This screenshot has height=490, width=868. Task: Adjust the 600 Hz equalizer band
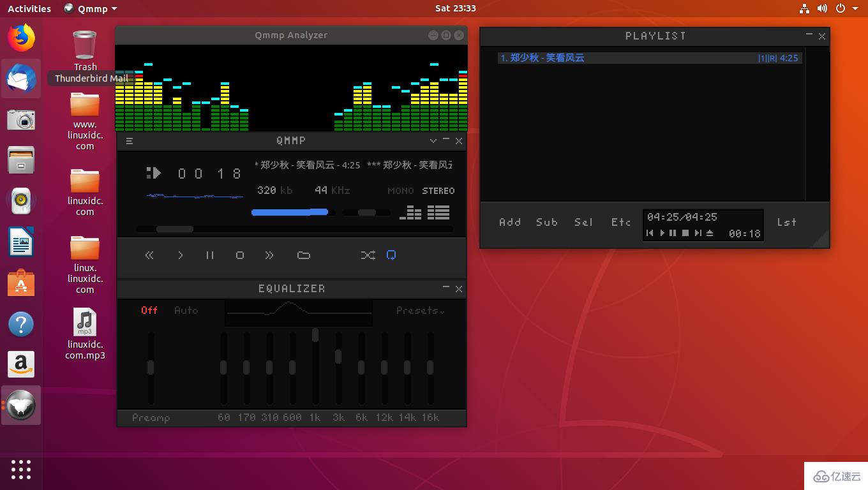point(292,368)
